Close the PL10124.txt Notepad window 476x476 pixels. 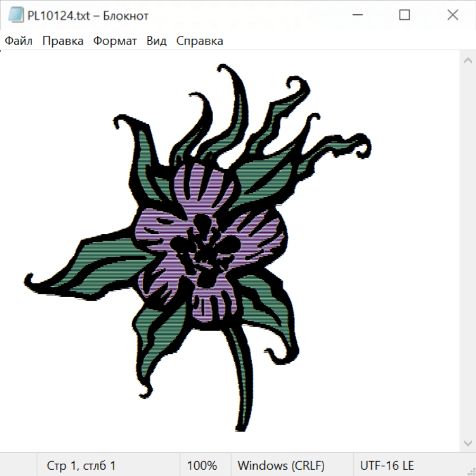pyautogui.click(x=452, y=15)
